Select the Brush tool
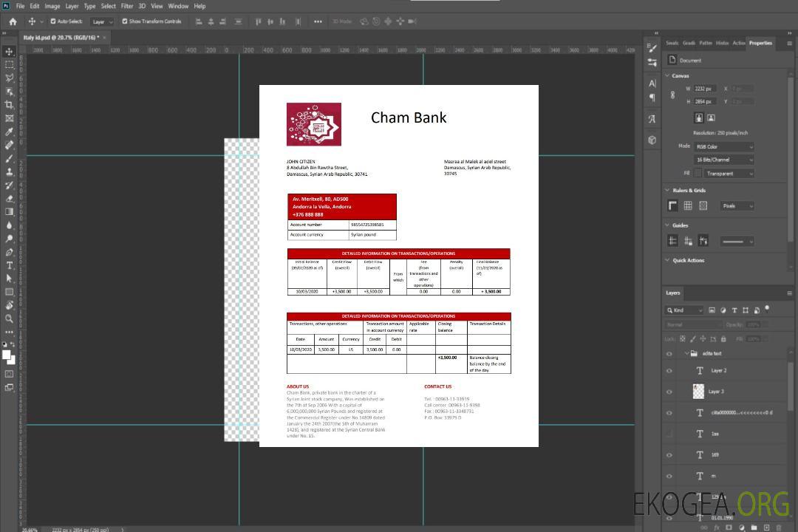 pyautogui.click(x=9, y=158)
